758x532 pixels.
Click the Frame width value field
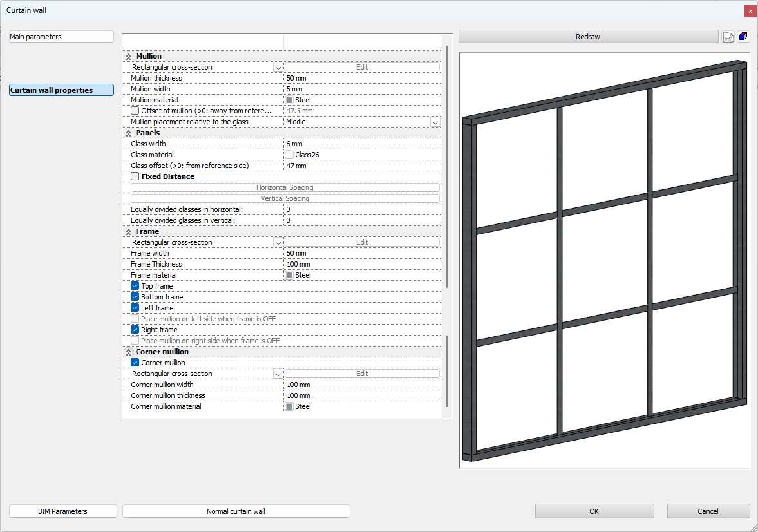coord(361,253)
